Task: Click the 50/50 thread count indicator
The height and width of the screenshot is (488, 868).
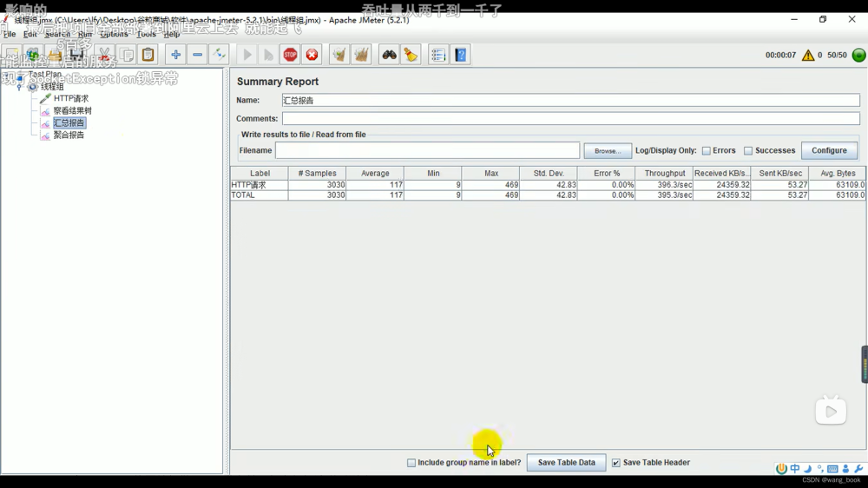Action: click(x=837, y=56)
